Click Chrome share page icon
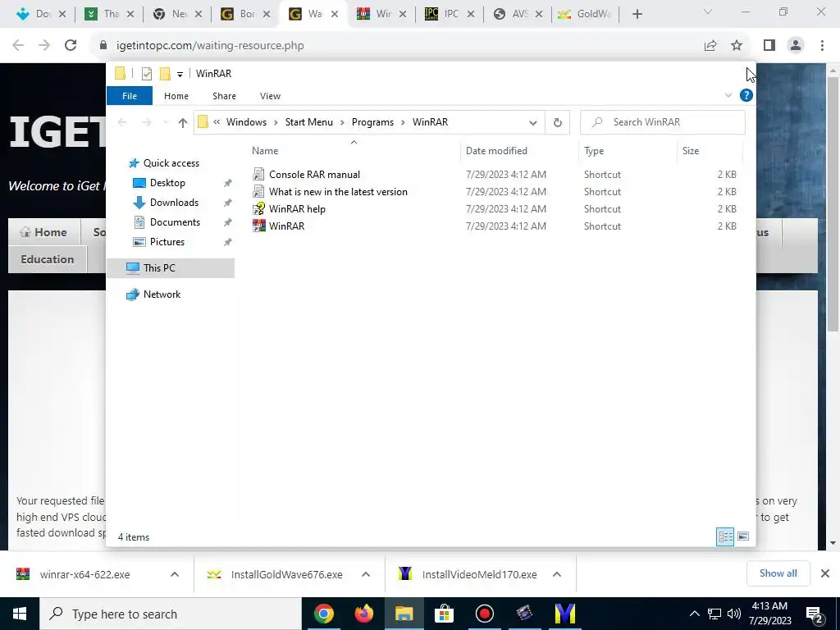Viewport: 840px width, 630px height. pyautogui.click(x=710, y=46)
